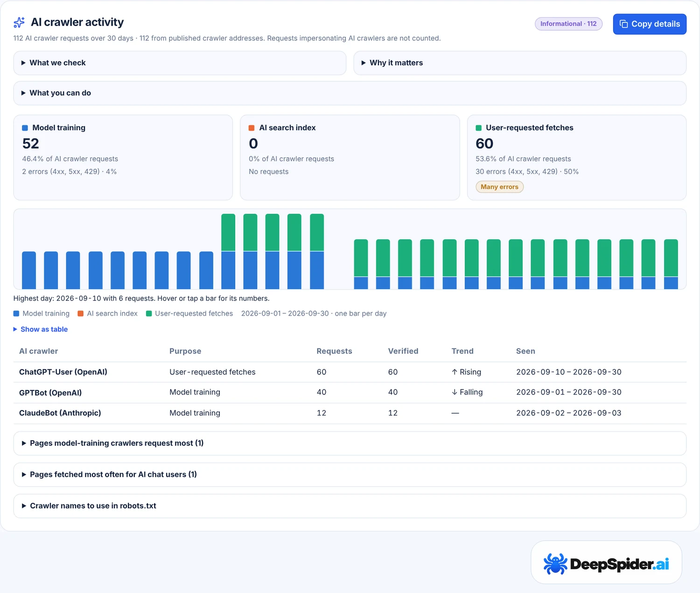Select the ClaudeBot (Anthropic) crawler name
The image size is (700, 593).
coord(60,413)
